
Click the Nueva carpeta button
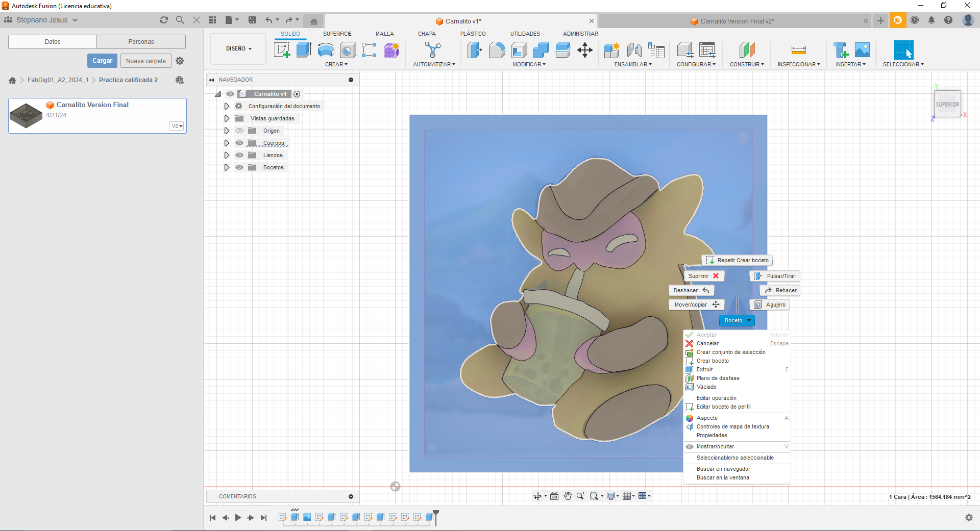(x=146, y=61)
